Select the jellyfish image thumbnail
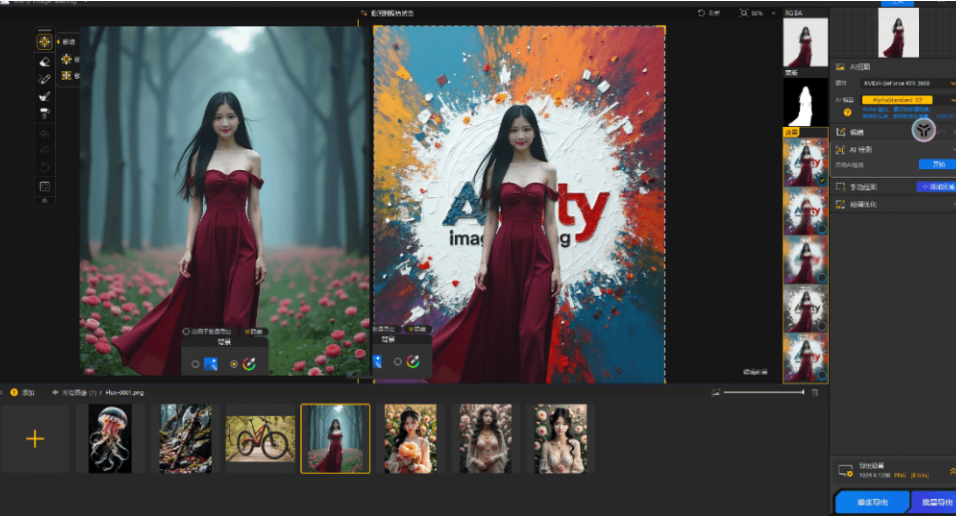Screen dimensions: 956x516 (110, 439)
